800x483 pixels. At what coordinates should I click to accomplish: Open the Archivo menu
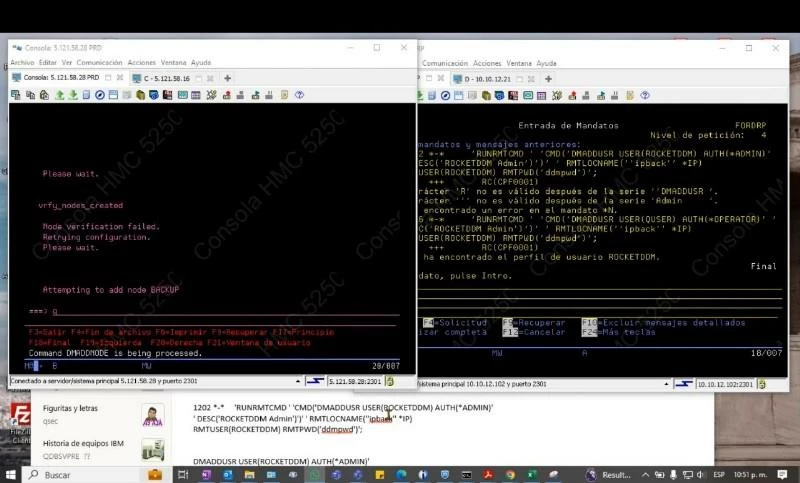22,62
